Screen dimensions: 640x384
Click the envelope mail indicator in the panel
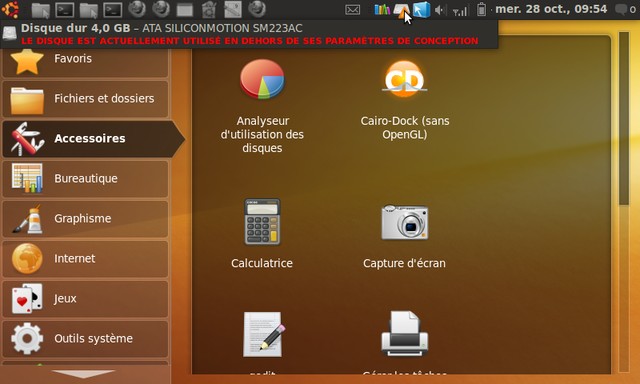[x=352, y=9]
